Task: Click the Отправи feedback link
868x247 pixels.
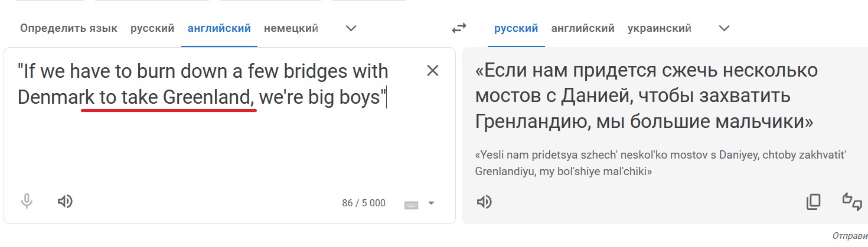Action: pos(850,236)
